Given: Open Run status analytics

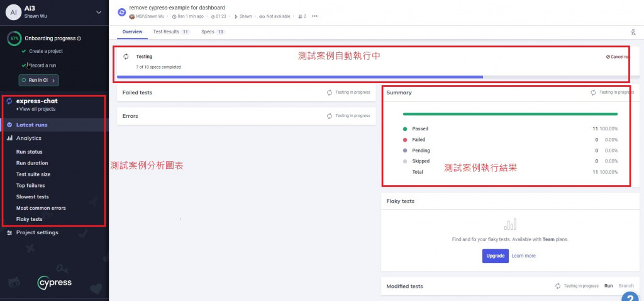Looking at the screenshot, I should click(x=29, y=152).
